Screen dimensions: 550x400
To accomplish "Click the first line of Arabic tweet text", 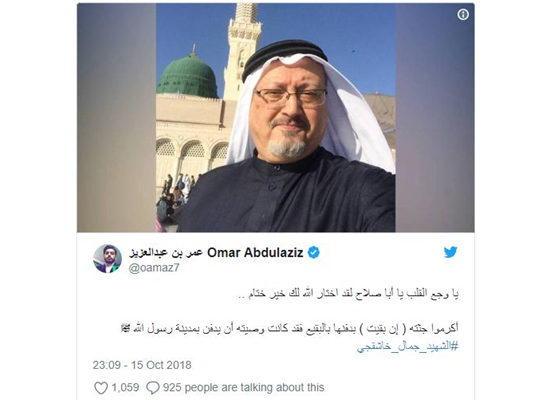I will point(348,294).
